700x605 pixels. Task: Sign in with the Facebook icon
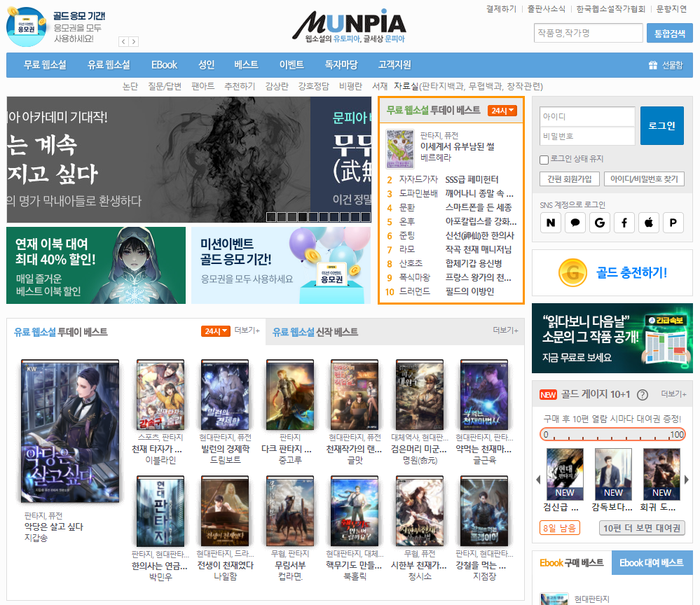(x=624, y=222)
